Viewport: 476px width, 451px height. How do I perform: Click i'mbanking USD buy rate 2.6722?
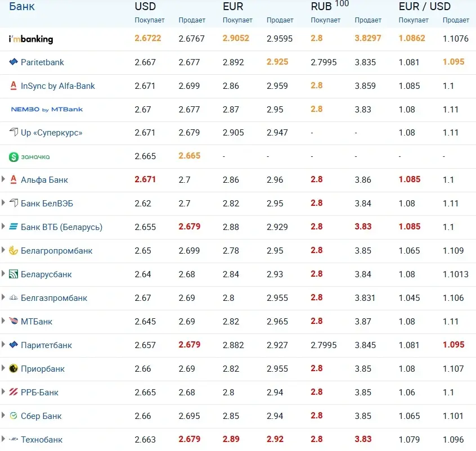pos(148,38)
